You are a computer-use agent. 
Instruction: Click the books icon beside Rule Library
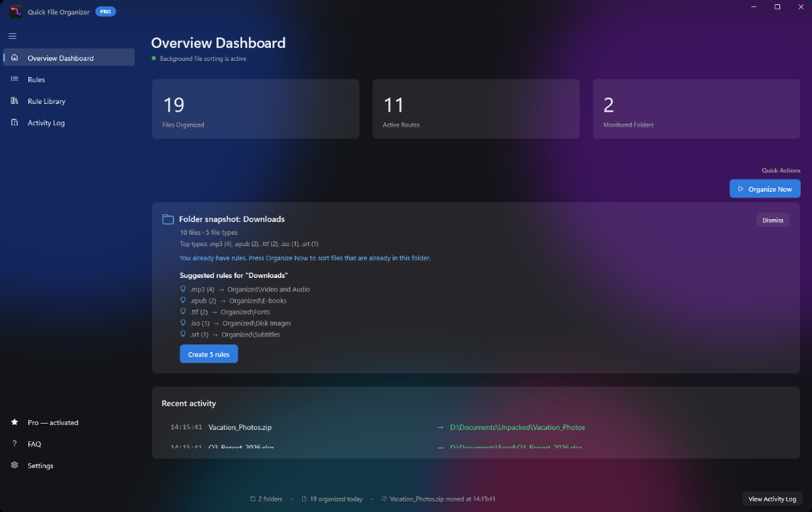click(14, 101)
